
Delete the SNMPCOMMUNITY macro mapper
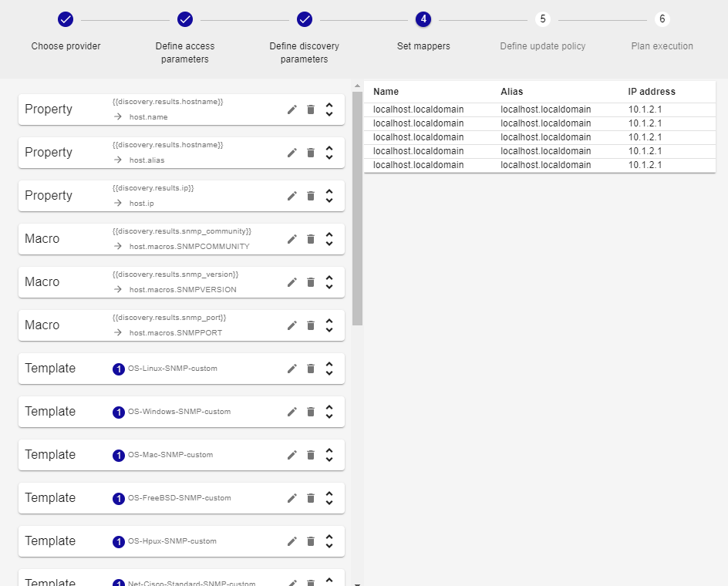tap(311, 239)
